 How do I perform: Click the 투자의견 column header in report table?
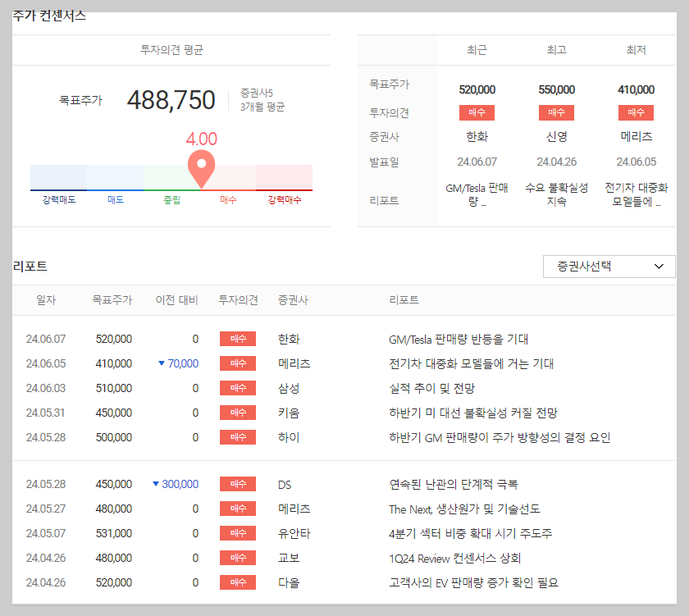pyautogui.click(x=238, y=300)
